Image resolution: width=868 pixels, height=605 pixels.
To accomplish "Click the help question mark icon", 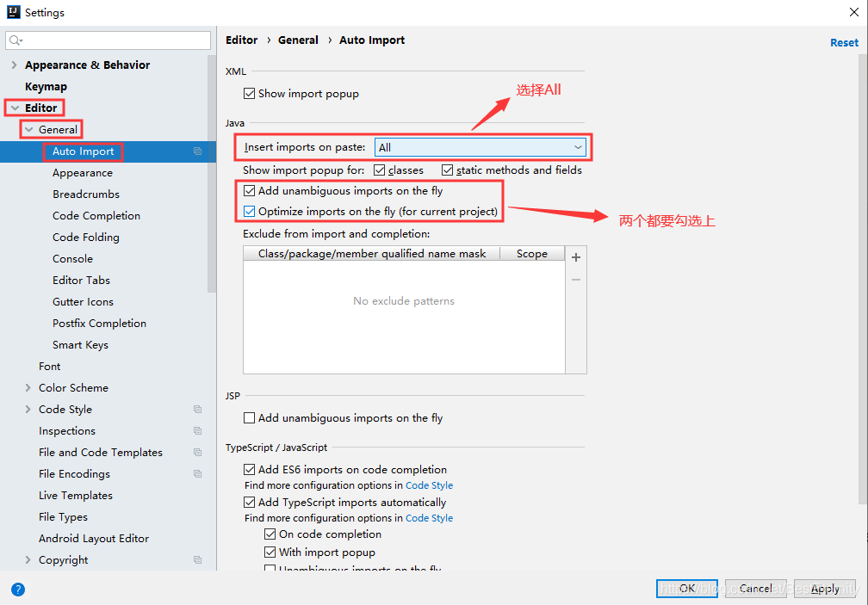I will [18, 590].
